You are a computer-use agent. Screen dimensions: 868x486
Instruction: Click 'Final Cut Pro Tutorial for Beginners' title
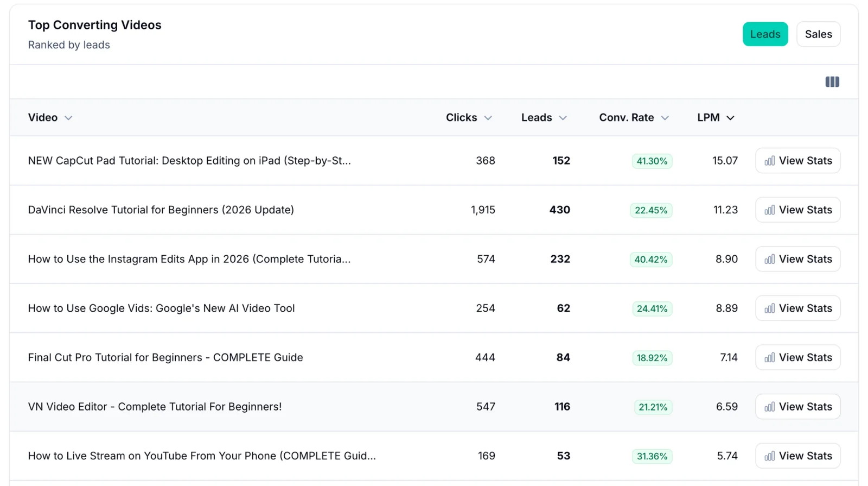[x=165, y=357]
